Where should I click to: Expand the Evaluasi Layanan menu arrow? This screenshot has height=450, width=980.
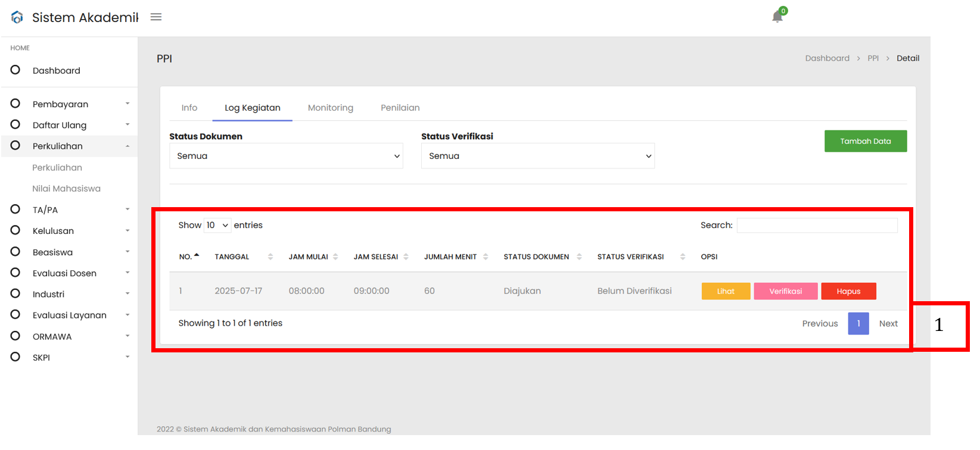pyautogui.click(x=127, y=315)
